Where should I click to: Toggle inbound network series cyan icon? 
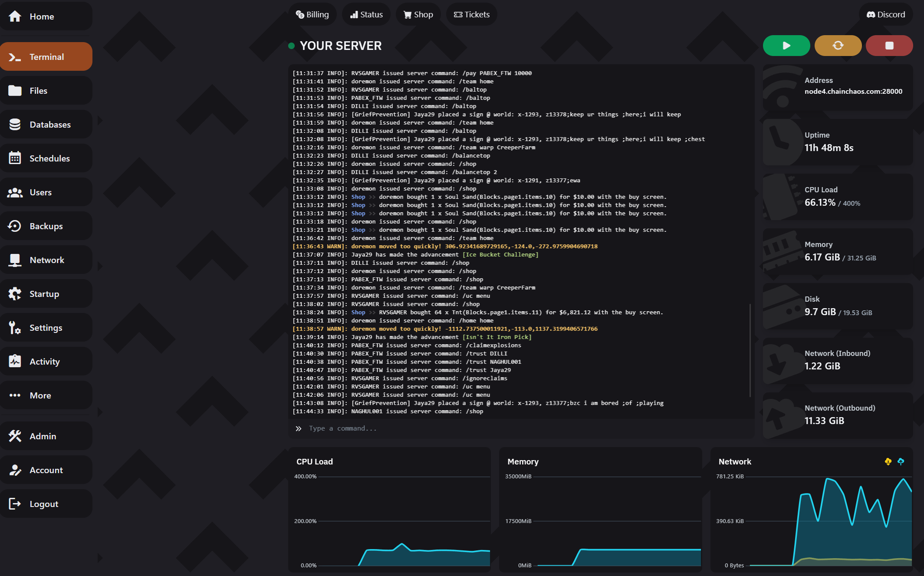[901, 461]
